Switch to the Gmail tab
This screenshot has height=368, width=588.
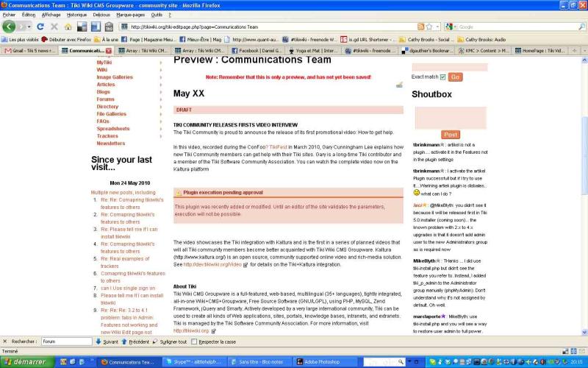coord(29,51)
